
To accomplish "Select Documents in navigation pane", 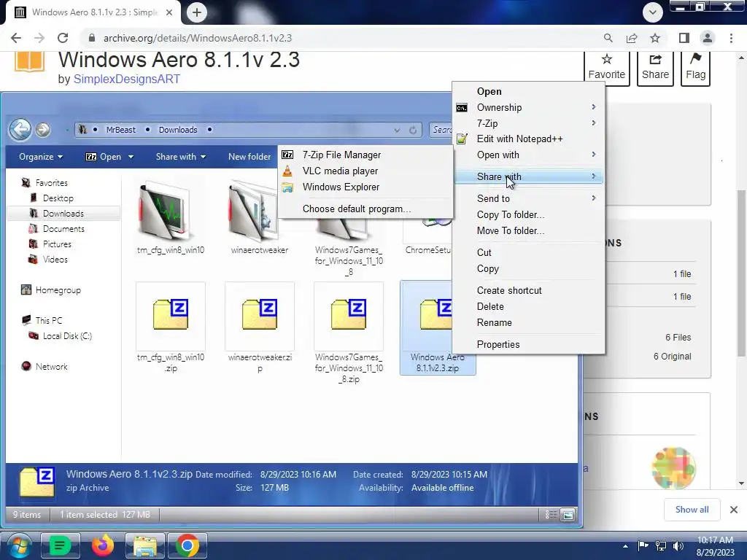I will point(63,229).
